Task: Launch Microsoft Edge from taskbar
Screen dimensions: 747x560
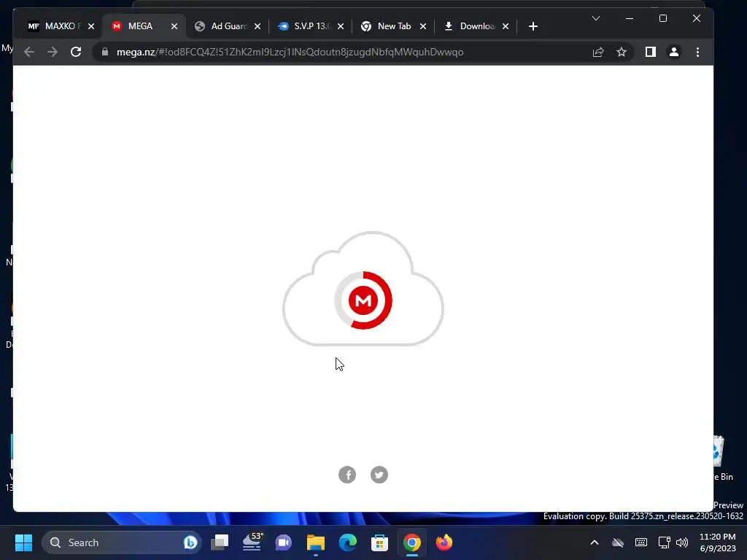Action: pyautogui.click(x=348, y=542)
